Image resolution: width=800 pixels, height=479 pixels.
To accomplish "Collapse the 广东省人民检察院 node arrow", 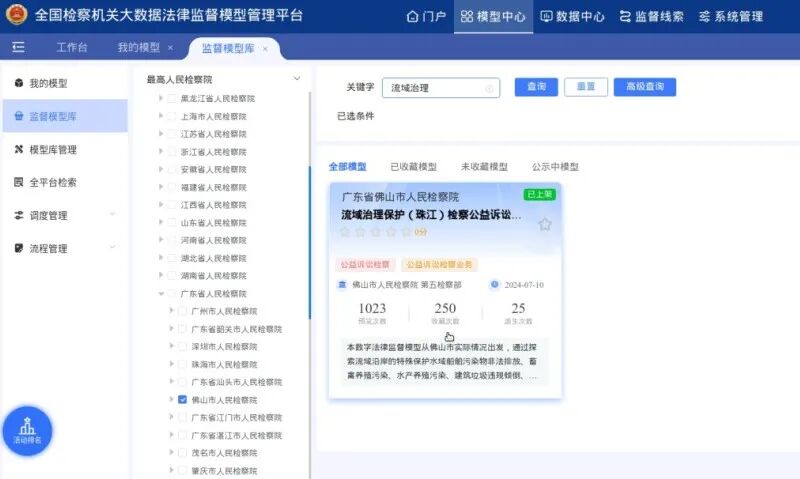I will [x=161, y=293].
